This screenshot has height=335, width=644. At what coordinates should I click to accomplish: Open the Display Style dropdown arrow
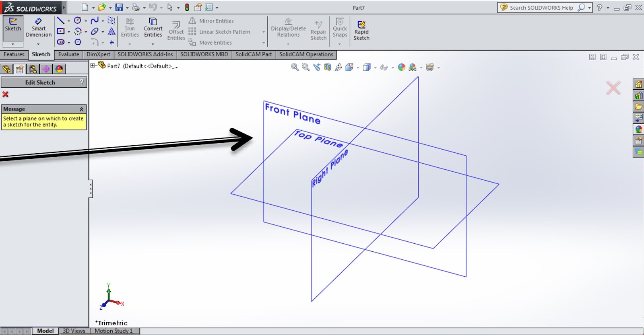click(375, 68)
